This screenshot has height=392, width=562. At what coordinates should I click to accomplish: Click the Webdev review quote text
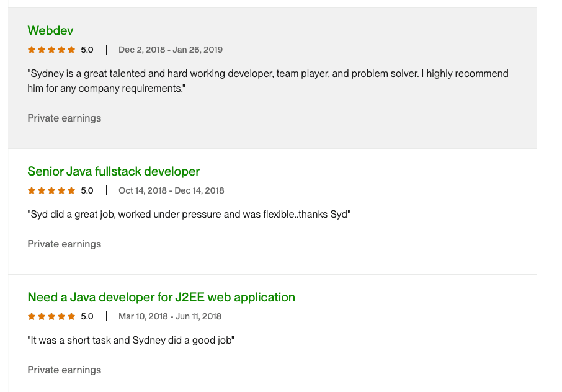(x=267, y=81)
